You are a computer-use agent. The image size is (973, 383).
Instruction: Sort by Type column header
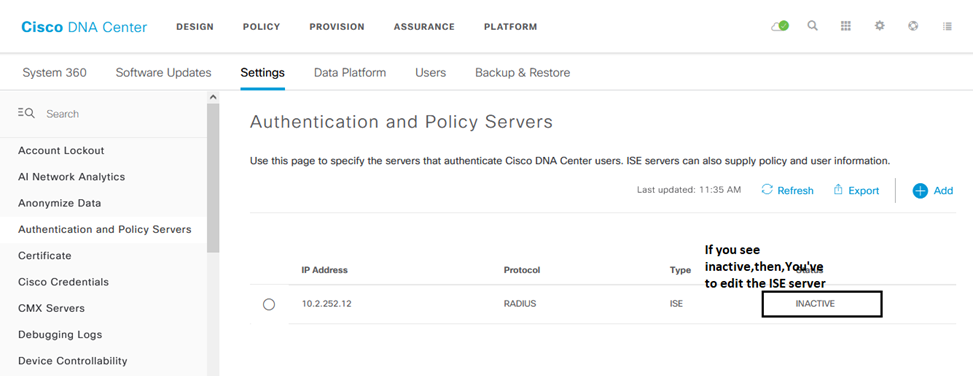click(x=680, y=270)
